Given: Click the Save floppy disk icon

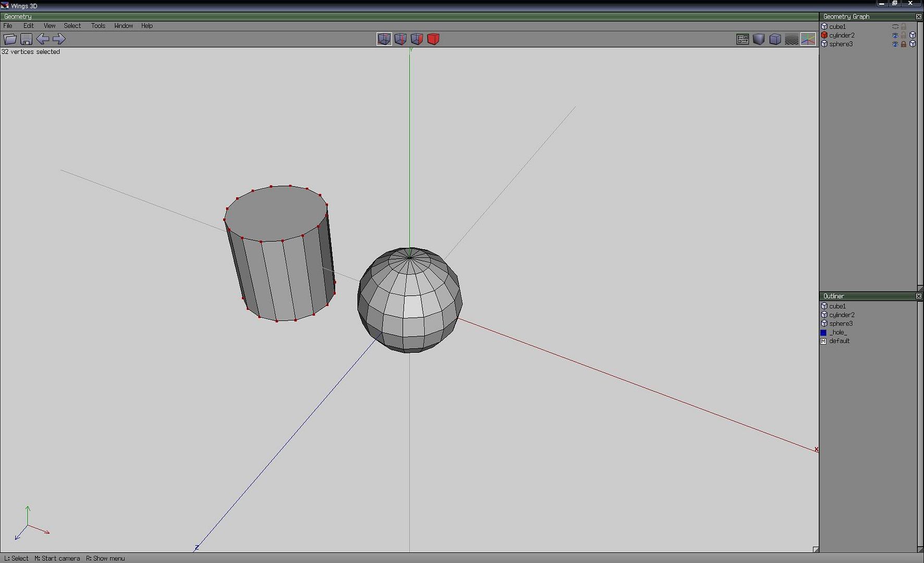Looking at the screenshot, I should point(27,39).
